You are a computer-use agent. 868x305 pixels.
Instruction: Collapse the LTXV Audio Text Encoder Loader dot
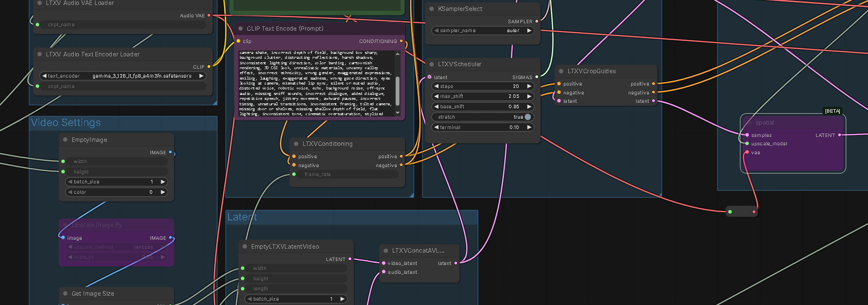point(40,54)
